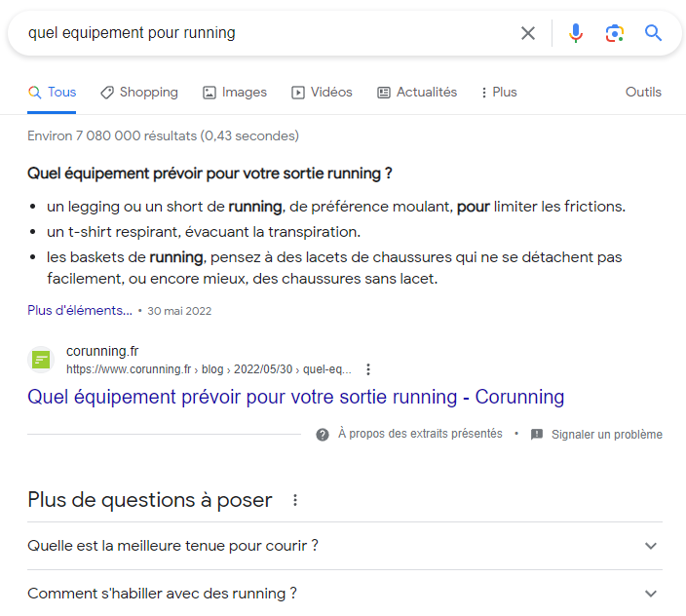Open the Actualités tab
686x616 pixels.
pyautogui.click(x=417, y=93)
